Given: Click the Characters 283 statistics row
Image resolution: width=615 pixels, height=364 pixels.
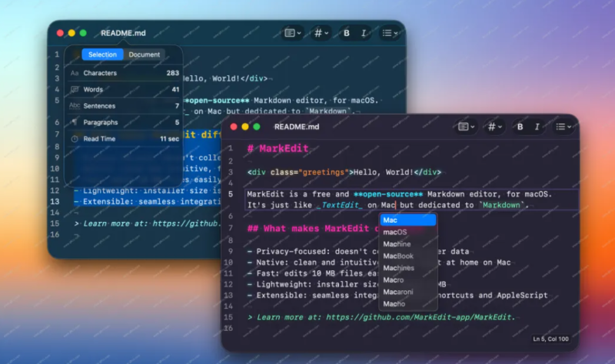Looking at the screenshot, I should [x=125, y=73].
